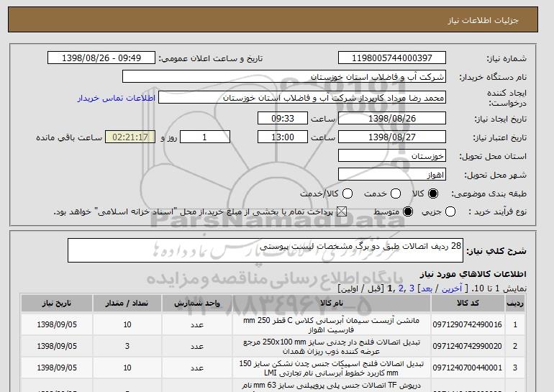Screen dimensions: 554x392
Task: Click the شهر محل تحویل field اهواز
Action: (392, 175)
